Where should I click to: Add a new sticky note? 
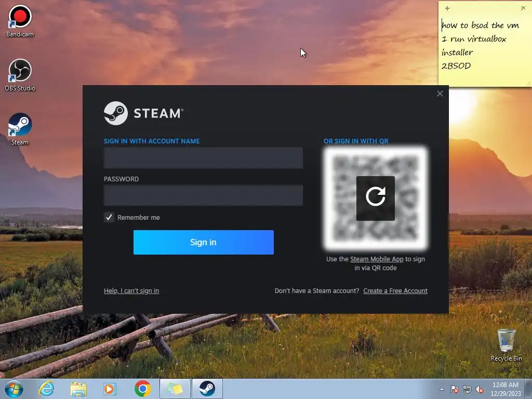[447, 8]
